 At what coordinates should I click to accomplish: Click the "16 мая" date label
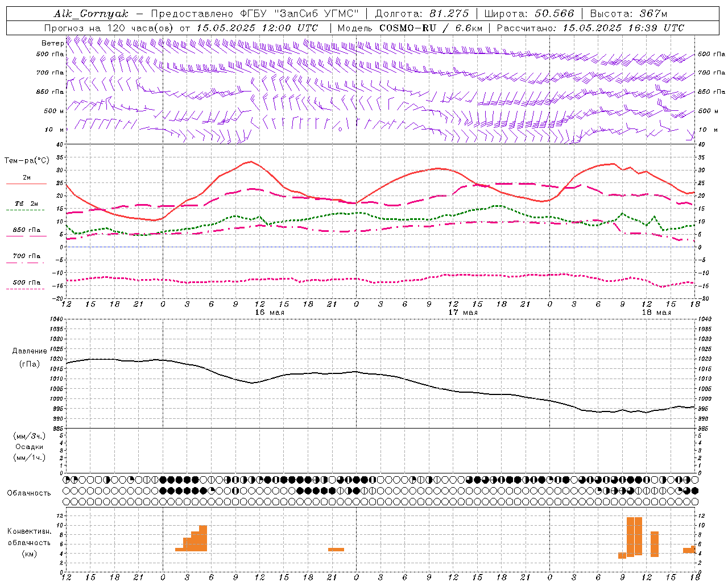point(270,313)
